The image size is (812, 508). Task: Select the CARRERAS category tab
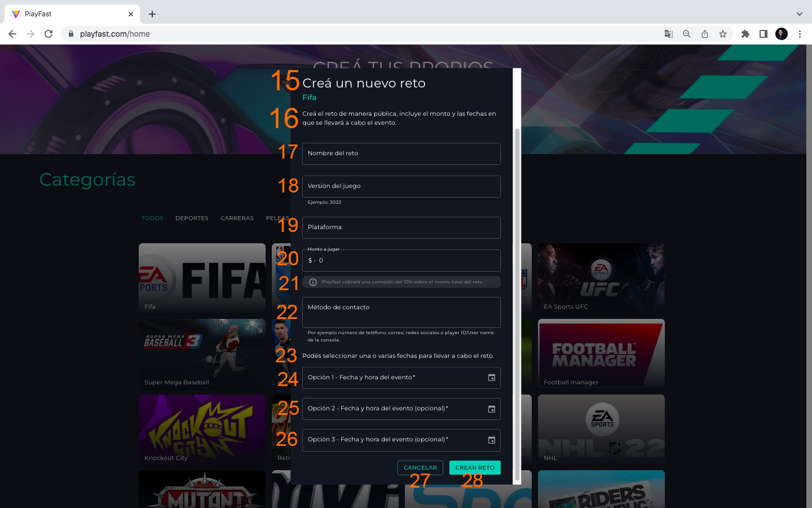[x=237, y=218]
